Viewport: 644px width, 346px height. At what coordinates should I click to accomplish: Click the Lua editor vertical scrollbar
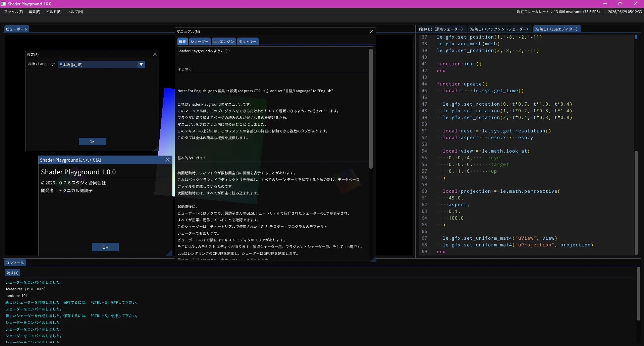pos(636,203)
